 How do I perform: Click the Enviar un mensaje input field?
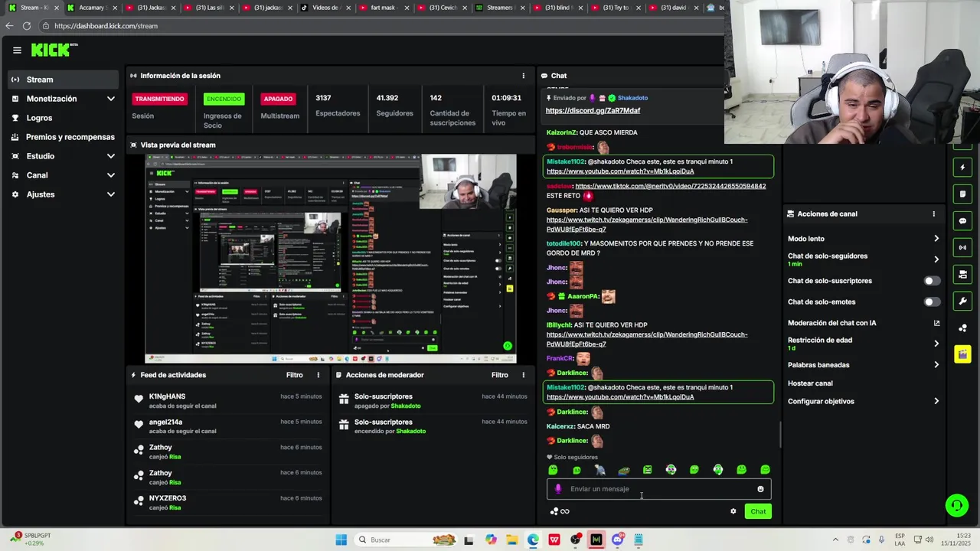658,489
